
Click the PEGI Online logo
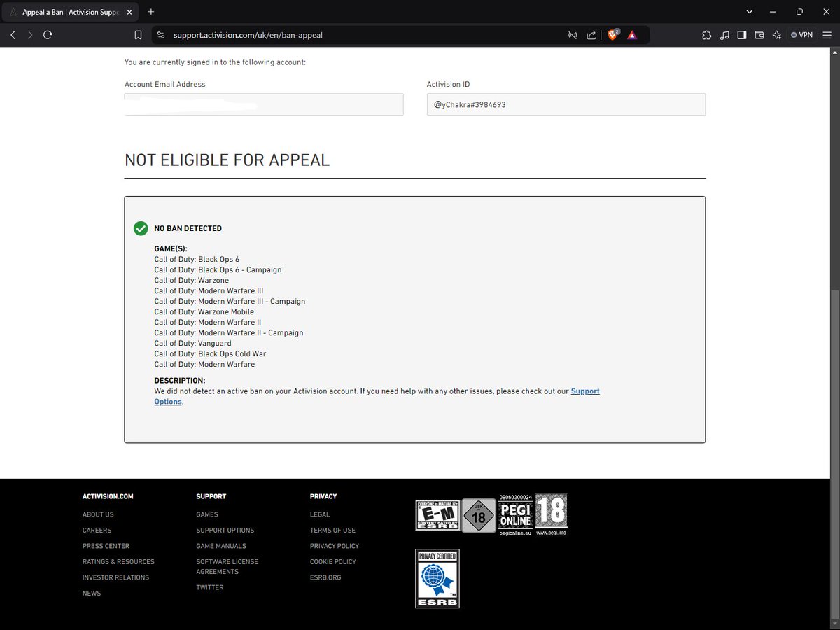point(516,514)
